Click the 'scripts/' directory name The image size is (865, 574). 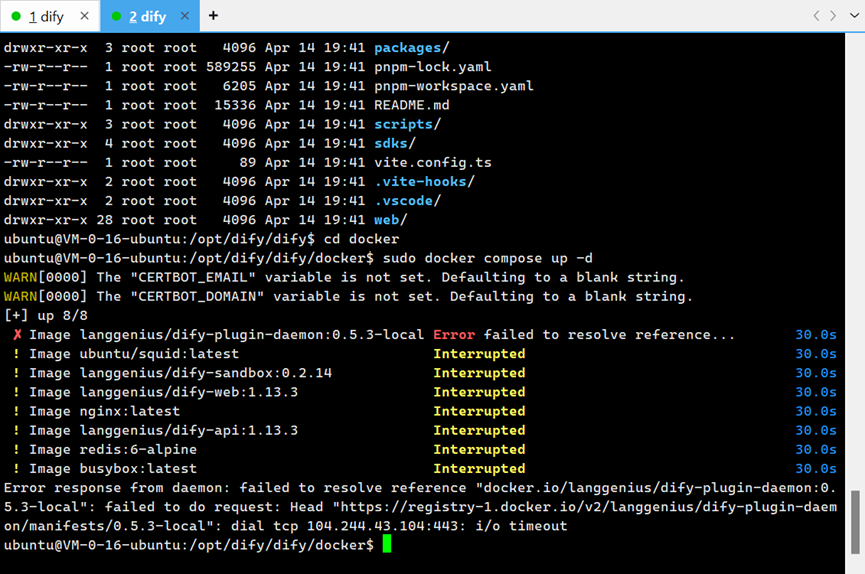[x=408, y=125]
